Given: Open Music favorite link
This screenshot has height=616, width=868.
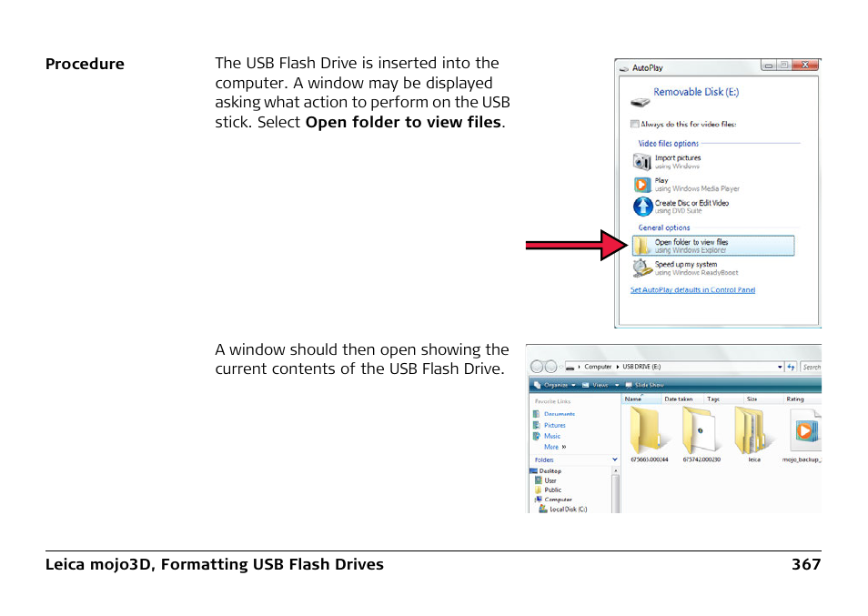Looking at the screenshot, I should click(547, 436).
